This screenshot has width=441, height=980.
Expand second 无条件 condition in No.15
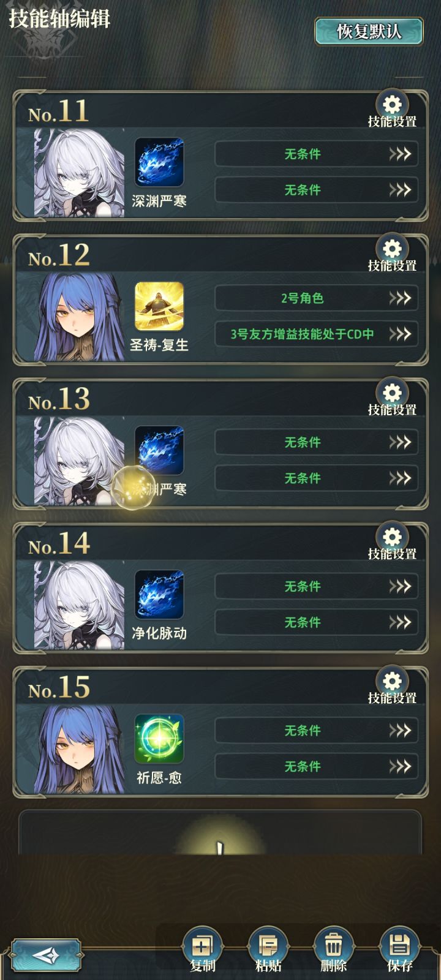317,766
